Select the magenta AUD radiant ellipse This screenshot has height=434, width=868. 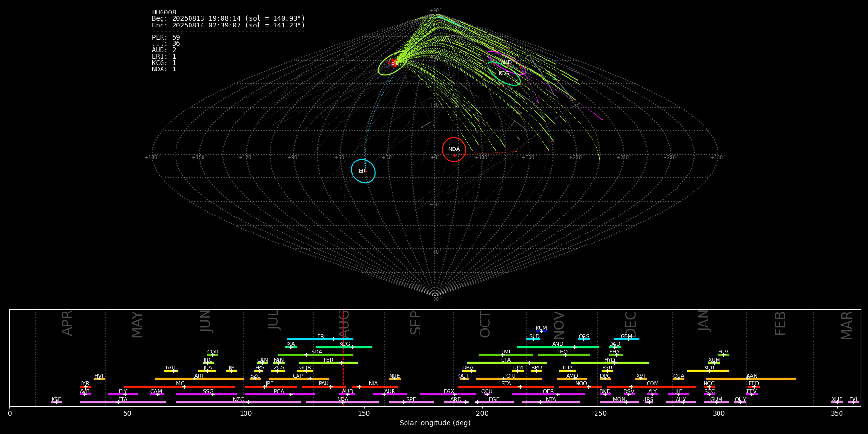506,63
